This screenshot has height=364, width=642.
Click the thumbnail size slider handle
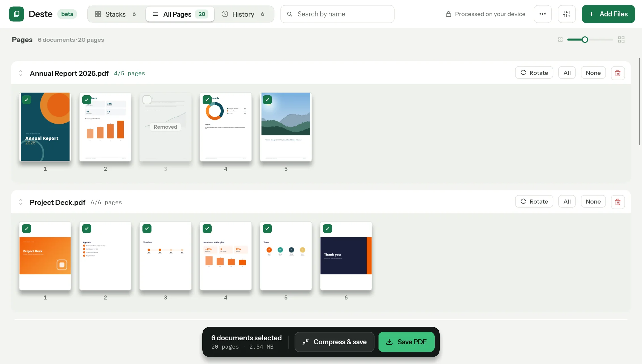(x=585, y=40)
